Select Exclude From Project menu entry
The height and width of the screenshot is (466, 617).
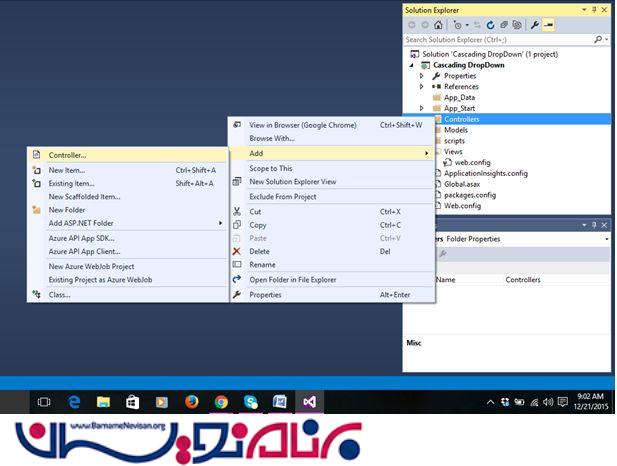[283, 197]
